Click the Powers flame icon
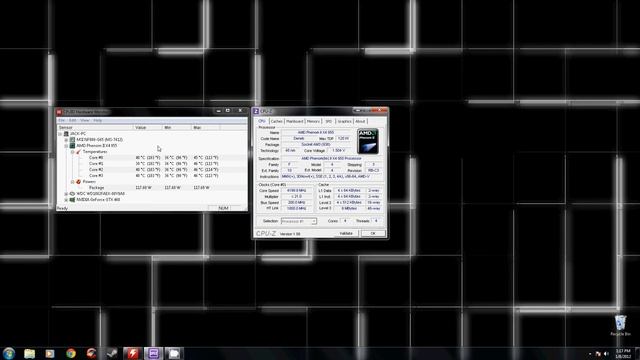 [x=78, y=182]
